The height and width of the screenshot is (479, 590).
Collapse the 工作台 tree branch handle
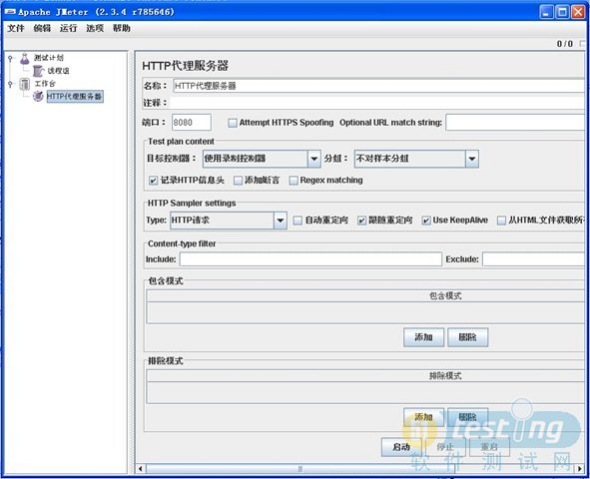click(10, 84)
